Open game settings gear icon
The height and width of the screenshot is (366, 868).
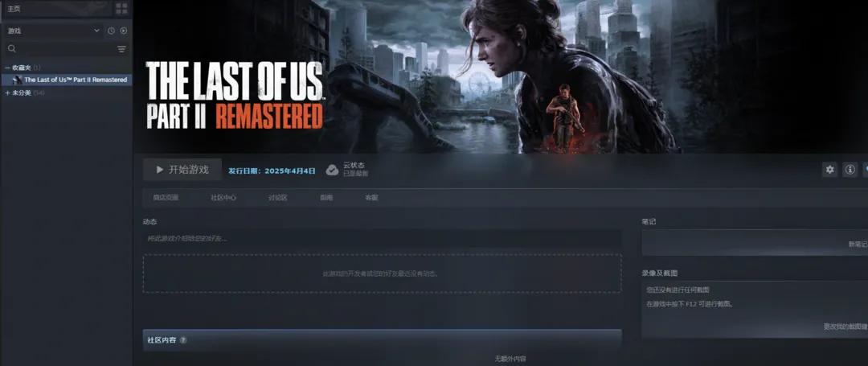point(829,170)
